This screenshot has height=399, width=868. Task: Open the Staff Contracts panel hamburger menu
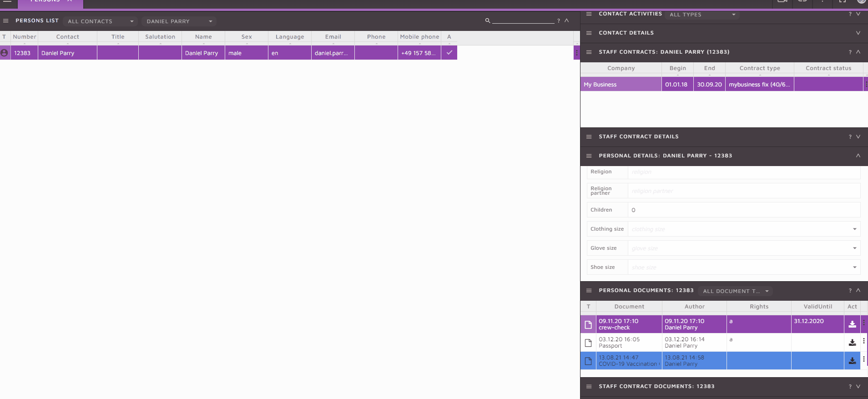589,52
